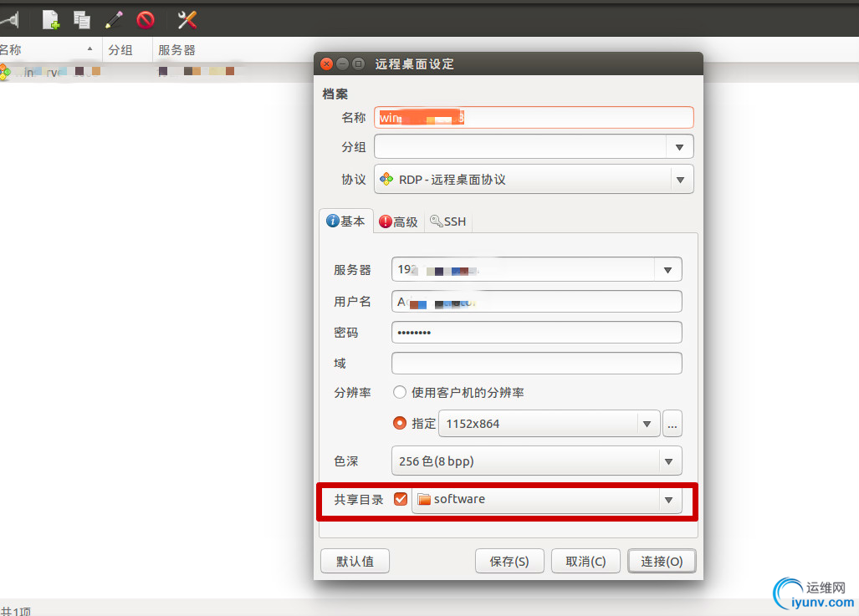
Task: Select 使用客户机的分辨率 radio button
Action: click(399, 392)
